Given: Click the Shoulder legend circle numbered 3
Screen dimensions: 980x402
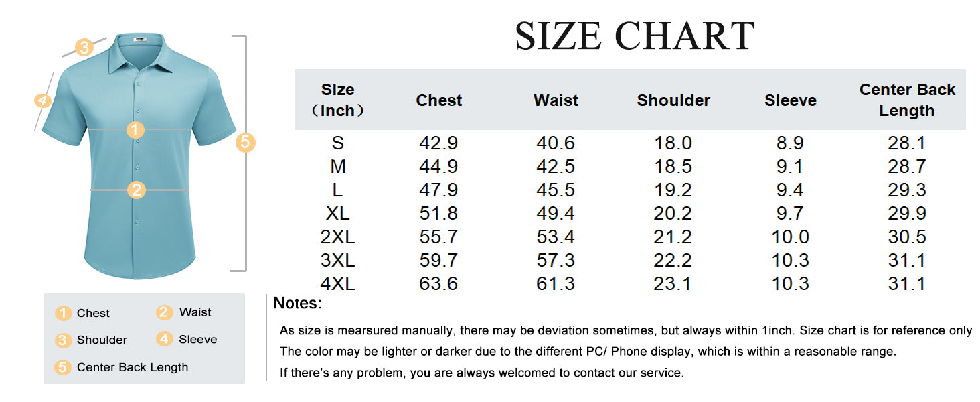Looking at the screenshot, I should point(64,340).
